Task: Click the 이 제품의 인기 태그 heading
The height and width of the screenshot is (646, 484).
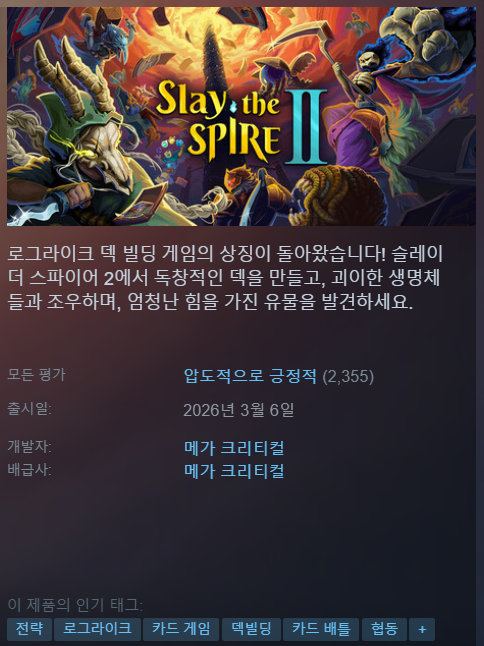Action: click(75, 605)
